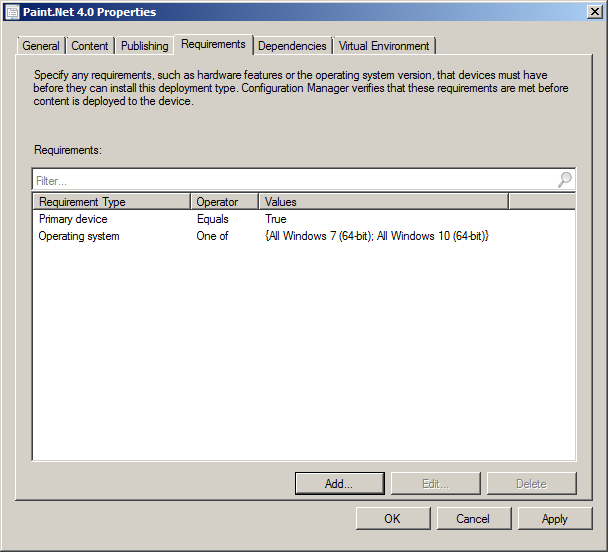Select the Primary device requirement row
Image resolution: width=608 pixels, height=552 pixels.
tap(304, 219)
